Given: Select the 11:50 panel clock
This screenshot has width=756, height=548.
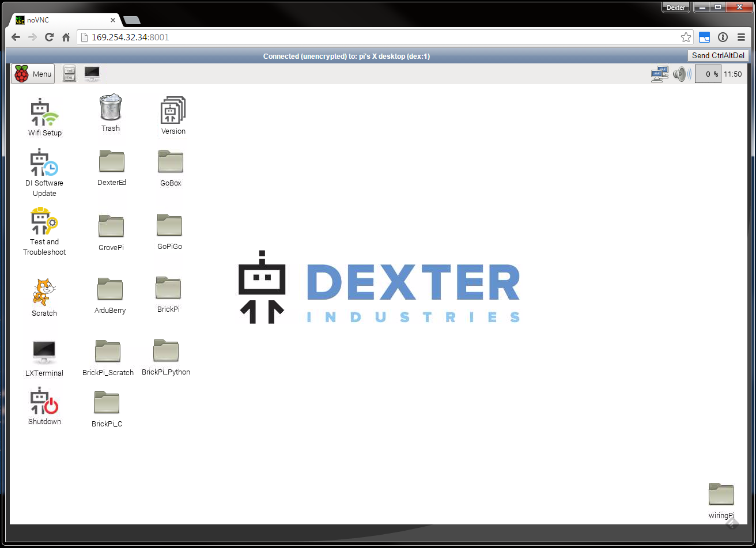Looking at the screenshot, I should coord(733,74).
